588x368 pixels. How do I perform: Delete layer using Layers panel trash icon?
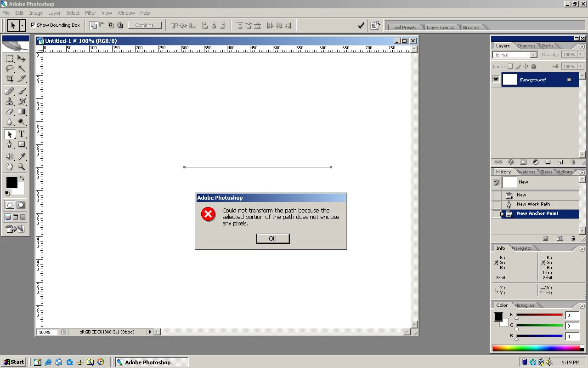573,162
